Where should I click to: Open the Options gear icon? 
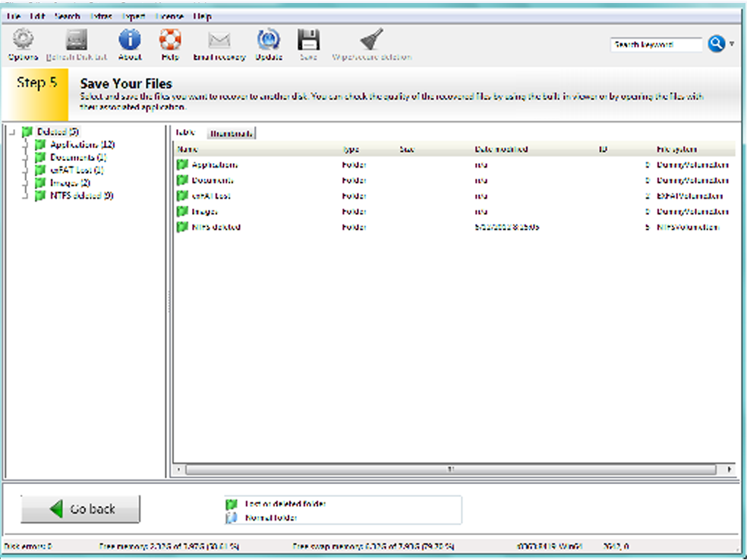pos(23,40)
